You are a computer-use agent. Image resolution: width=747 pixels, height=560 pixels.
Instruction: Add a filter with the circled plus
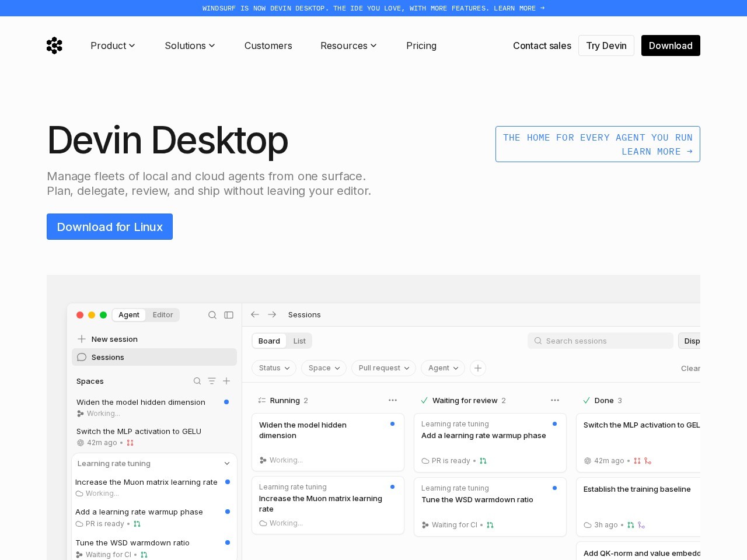(478, 368)
